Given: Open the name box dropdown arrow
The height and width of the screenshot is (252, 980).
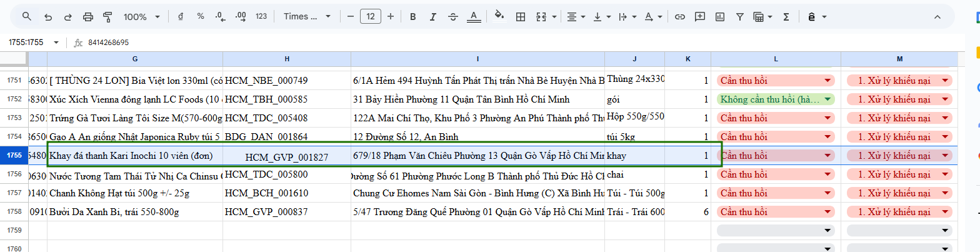Looking at the screenshot, I should tap(56, 43).
